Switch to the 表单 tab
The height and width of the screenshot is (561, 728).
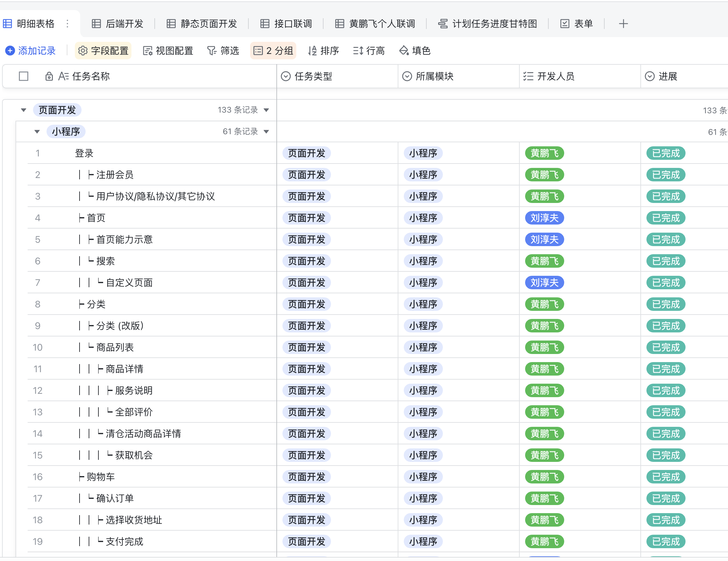pos(576,24)
